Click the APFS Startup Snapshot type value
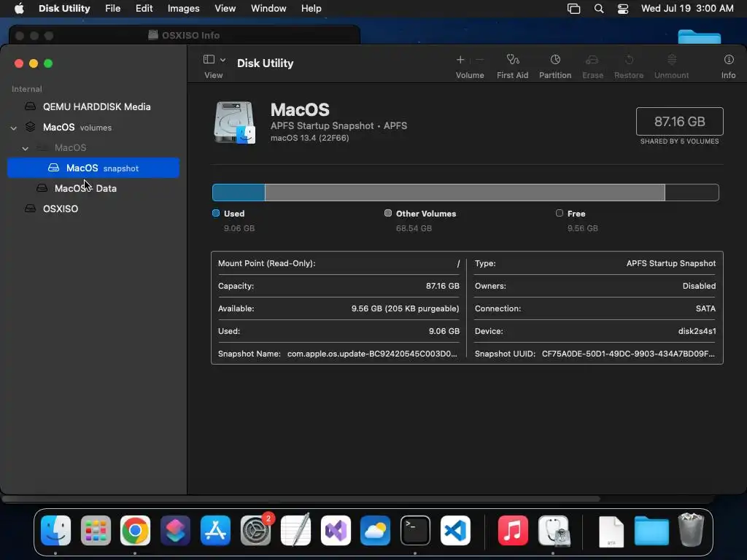Screen dimensions: 747x560 point(671,263)
